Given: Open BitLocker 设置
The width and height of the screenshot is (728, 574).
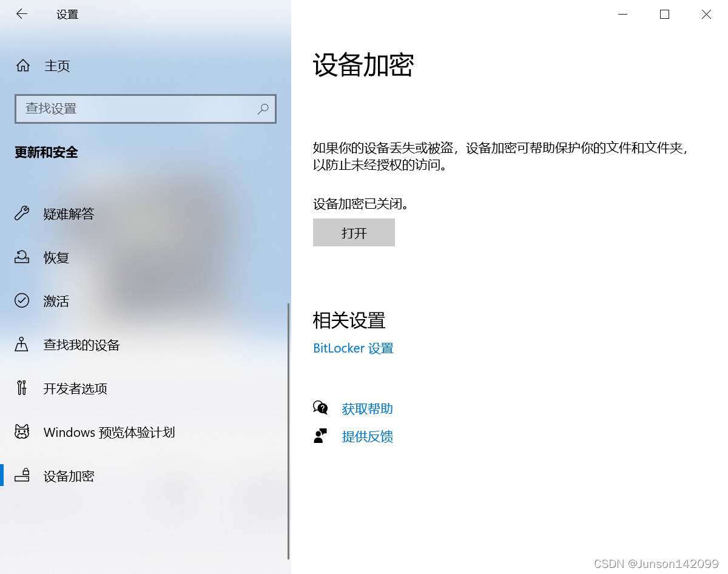Looking at the screenshot, I should tap(353, 348).
